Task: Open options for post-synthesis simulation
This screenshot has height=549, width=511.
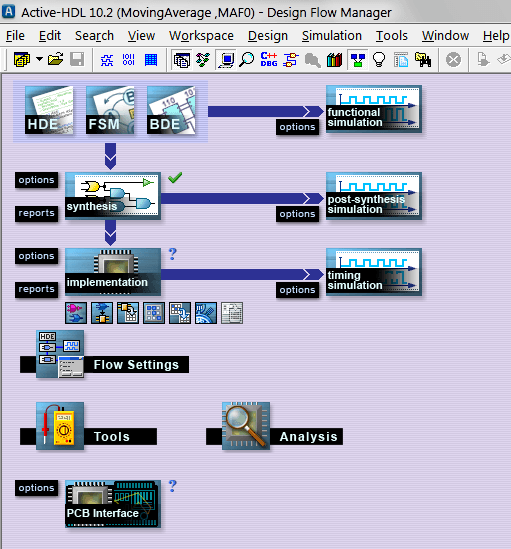Action: (x=297, y=214)
